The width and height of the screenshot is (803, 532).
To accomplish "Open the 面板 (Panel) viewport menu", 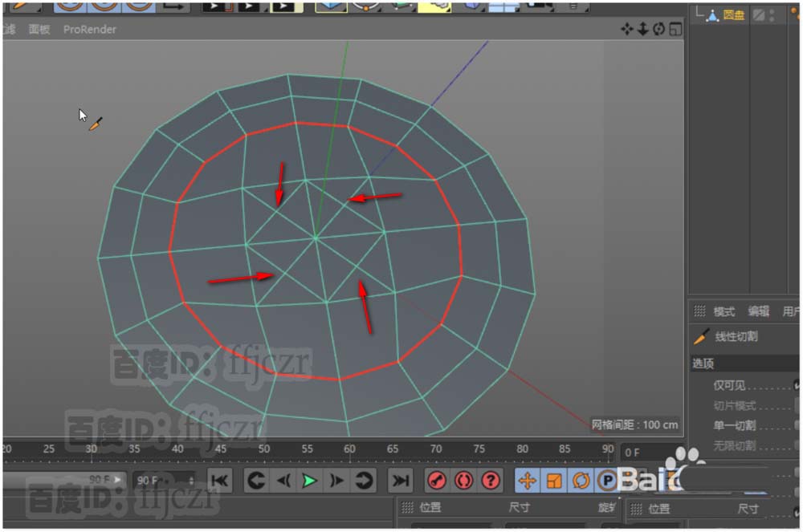I will click(39, 29).
